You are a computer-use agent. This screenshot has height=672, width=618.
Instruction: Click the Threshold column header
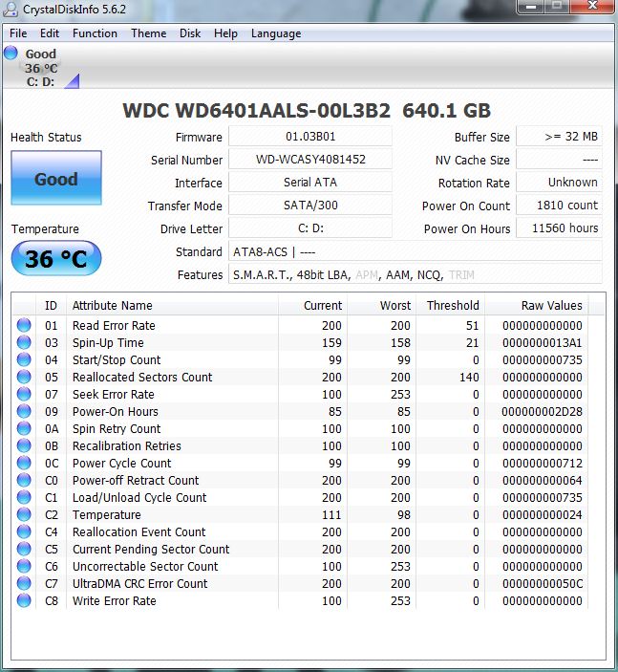pos(451,306)
